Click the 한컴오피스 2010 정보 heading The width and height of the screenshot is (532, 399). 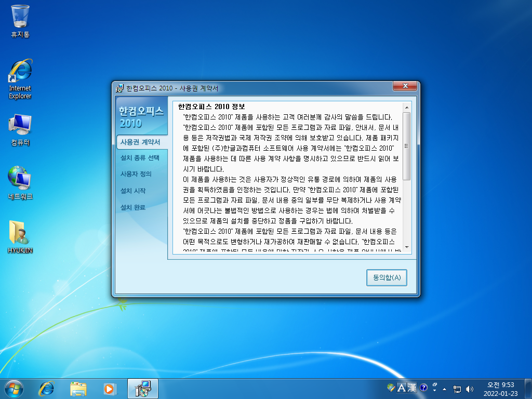pos(211,107)
